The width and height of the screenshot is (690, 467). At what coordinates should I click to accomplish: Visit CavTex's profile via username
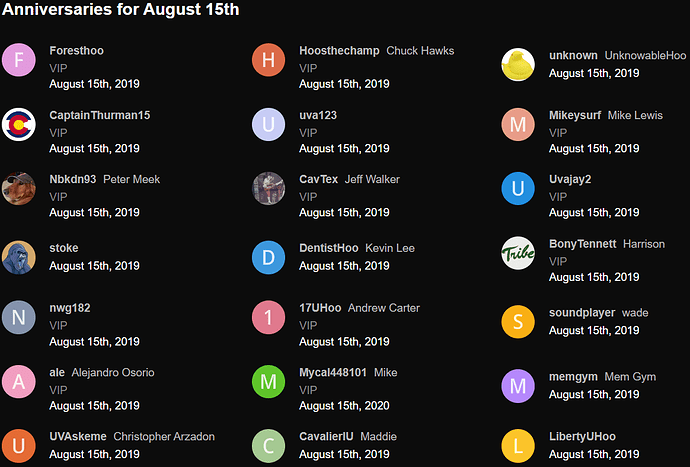(318, 180)
